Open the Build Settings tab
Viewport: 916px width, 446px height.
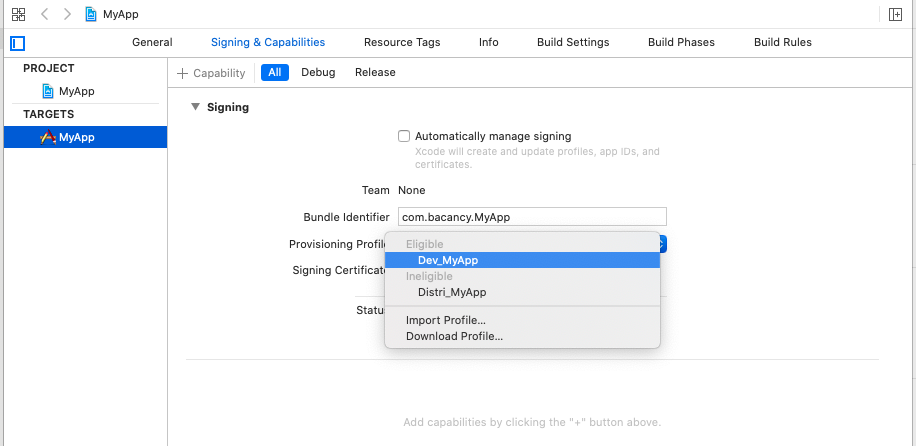tap(573, 42)
